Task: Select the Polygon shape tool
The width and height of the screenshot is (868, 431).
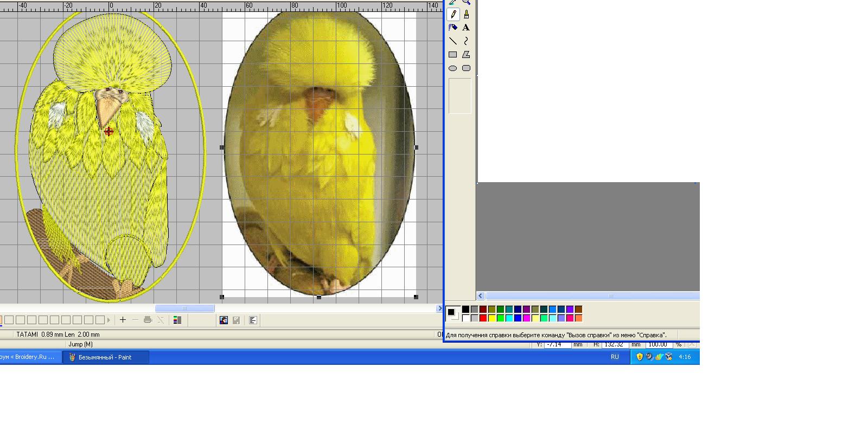Action: pyautogui.click(x=466, y=55)
